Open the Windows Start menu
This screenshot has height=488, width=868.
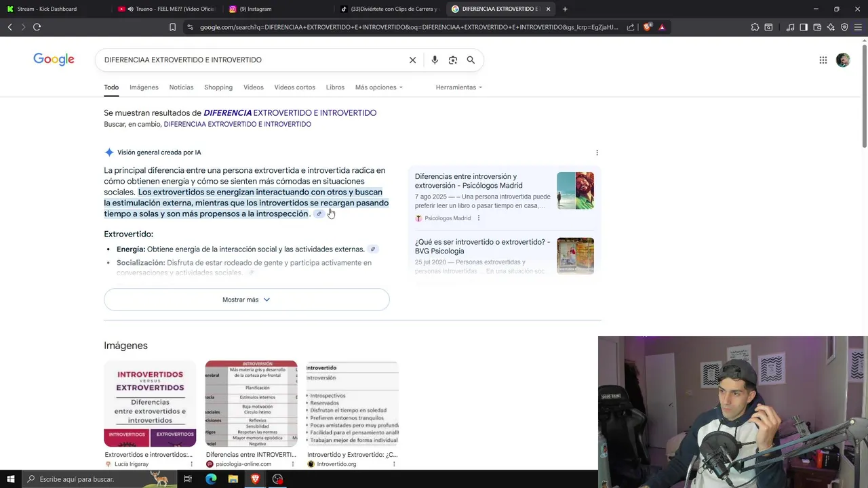pos(10,479)
